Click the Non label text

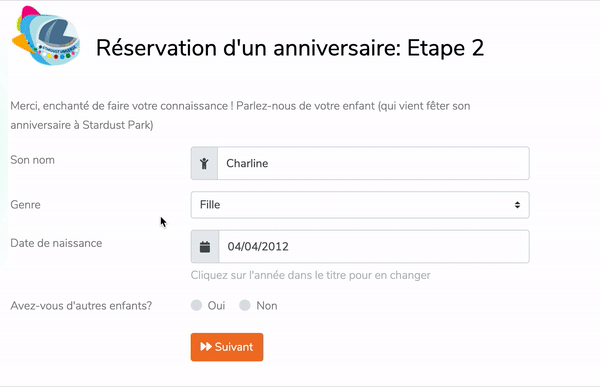[x=267, y=306]
